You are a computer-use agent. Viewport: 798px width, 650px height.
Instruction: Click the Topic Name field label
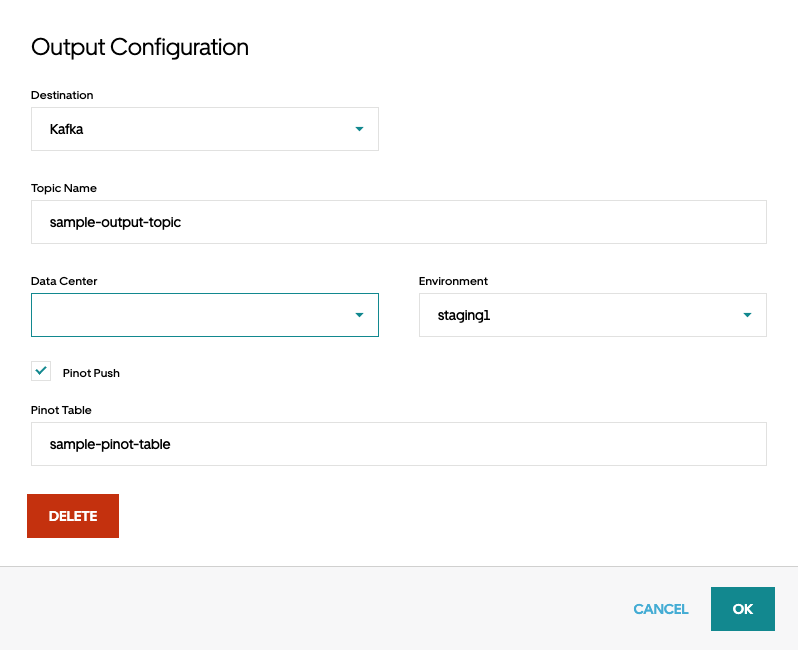(x=64, y=188)
